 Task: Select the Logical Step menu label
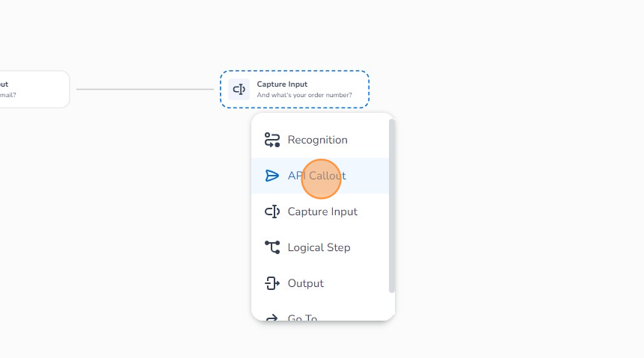319,247
